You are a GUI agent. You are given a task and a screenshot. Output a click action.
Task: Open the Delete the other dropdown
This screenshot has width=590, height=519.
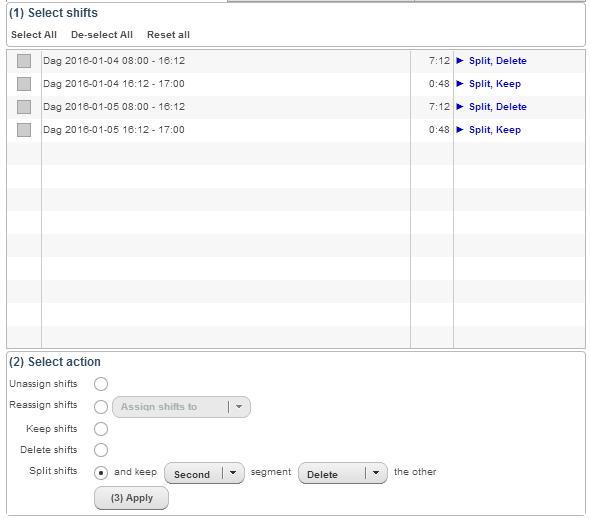(x=343, y=473)
